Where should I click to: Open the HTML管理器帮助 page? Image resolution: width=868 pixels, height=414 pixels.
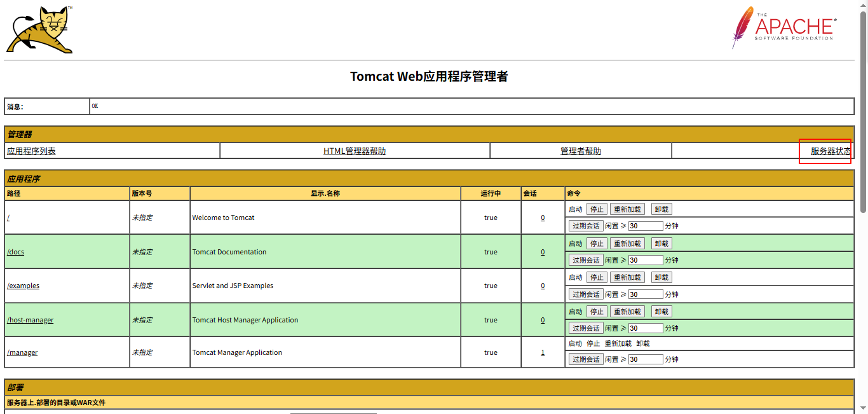tap(354, 151)
